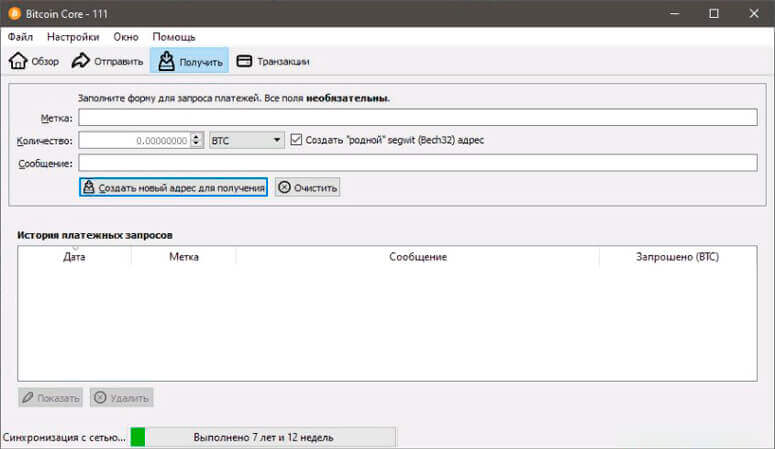Decrease amount with the spinner down arrow
This screenshot has width=775, height=449.
click(x=197, y=145)
